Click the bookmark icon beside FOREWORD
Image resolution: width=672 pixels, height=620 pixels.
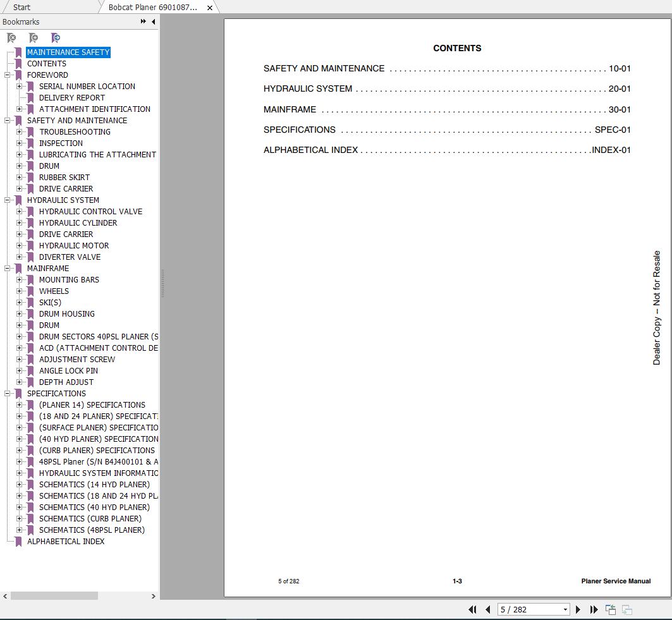click(x=18, y=75)
